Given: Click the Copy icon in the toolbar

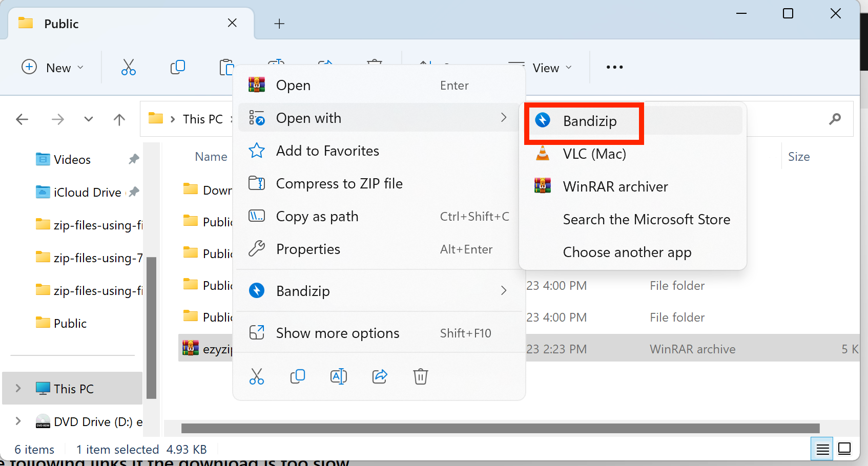Looking at the screenshot, I should tap(178, 67).
